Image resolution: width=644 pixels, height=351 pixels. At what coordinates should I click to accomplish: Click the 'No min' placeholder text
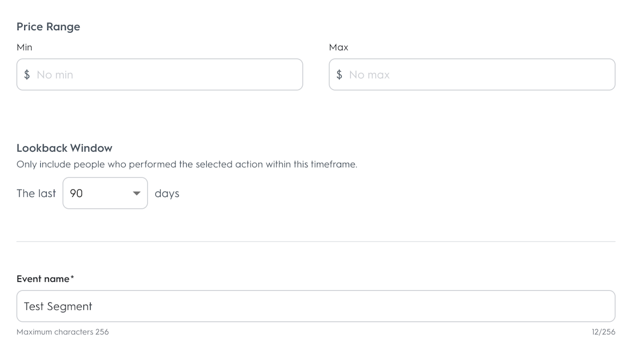pyautogui.click(x=55, y=75)
